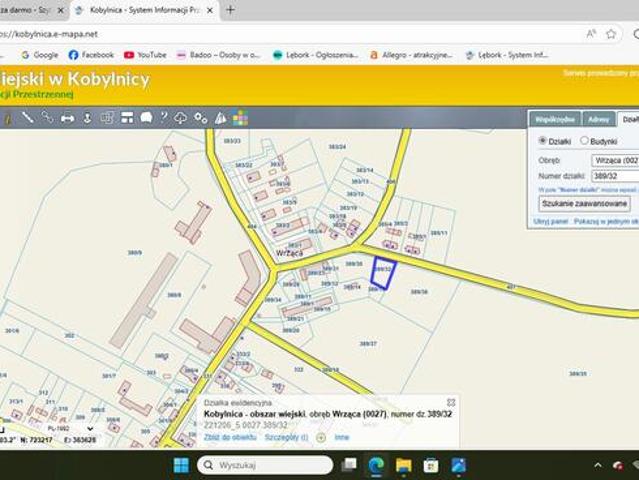Close the Działka ewidencyjna info popup
This screenshot has width=639, height=480.
click(451, 402)
